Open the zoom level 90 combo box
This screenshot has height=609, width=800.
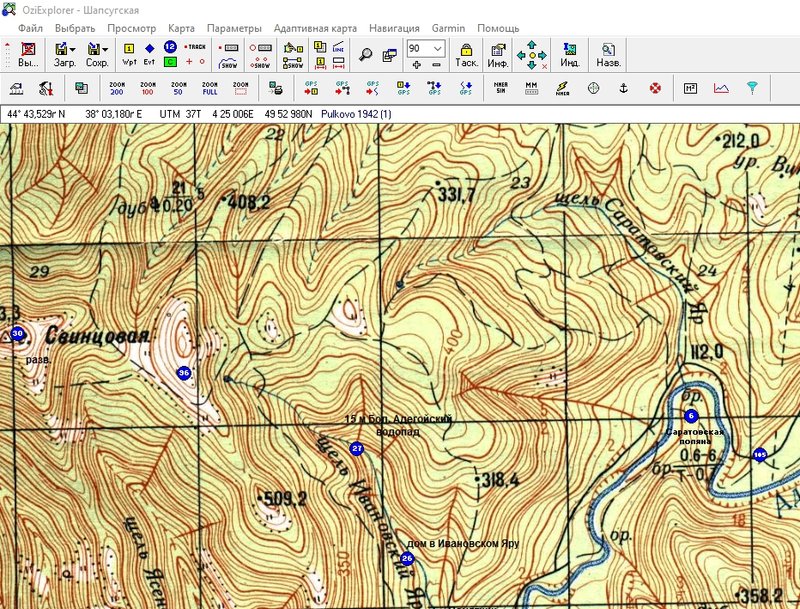[x=426, y=48]
